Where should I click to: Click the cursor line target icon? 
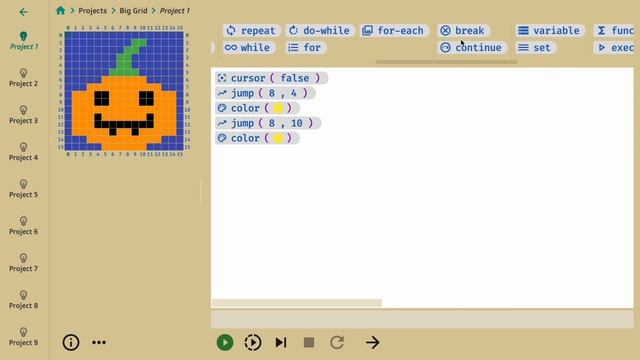(x=222, y=78)
